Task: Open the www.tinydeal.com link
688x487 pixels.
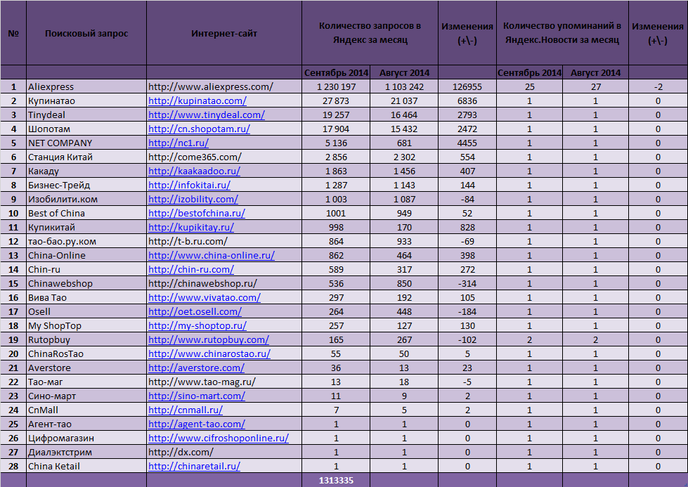Action: pos(207,115)
